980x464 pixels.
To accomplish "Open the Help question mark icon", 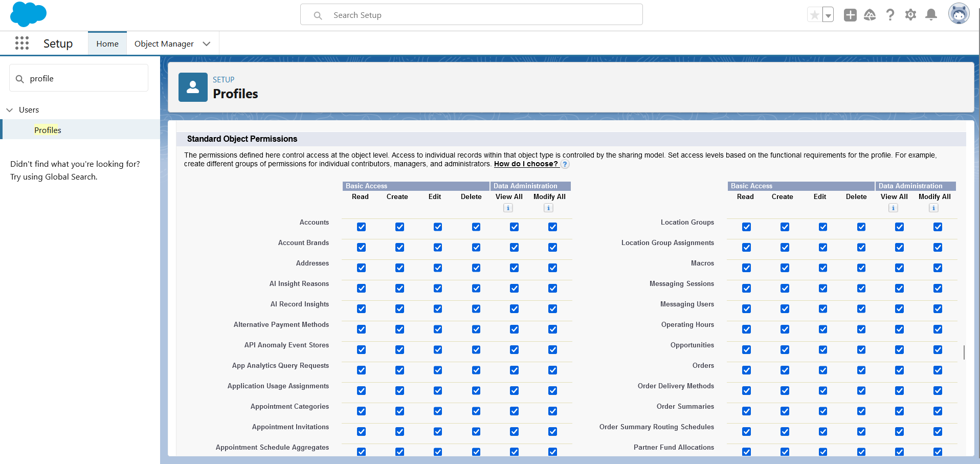I will click(x=890, y=15).
